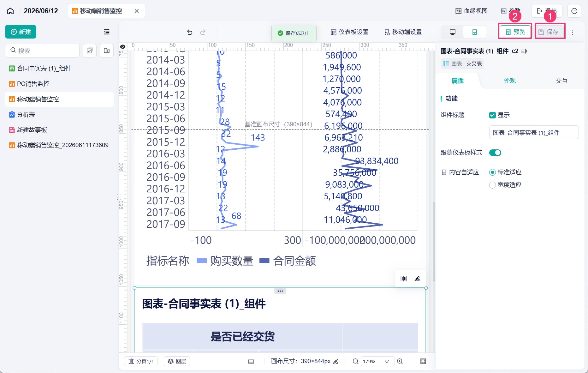The height and width of the screenshot is (373, 588).
Task: Click the chart's edit pencil floating icon
Action: coord(417,279)
